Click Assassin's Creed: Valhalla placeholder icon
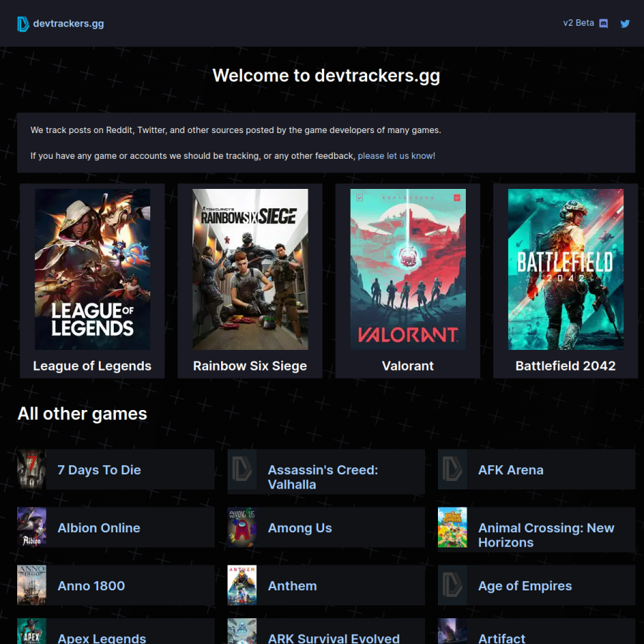The height and width of the screenshot is (644, 644). pos(242,469)
